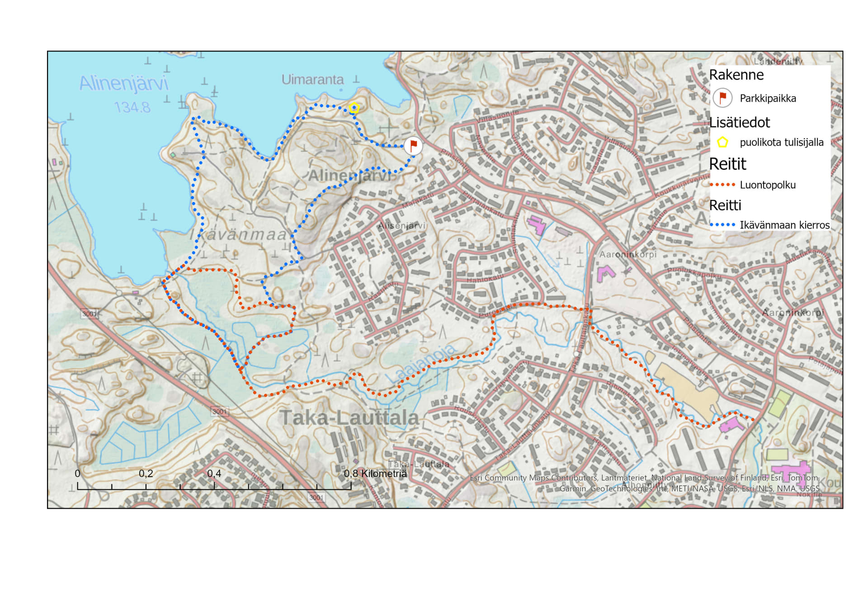868x613 pixels.
Task: Click the 3001 road shield near Taka-Lauttala
Action: tap(220, 412)
